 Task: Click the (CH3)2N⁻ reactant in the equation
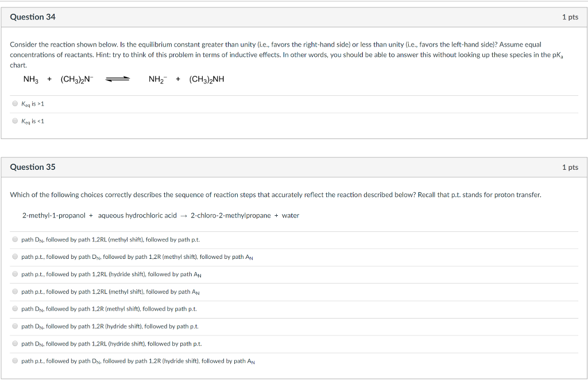tap(77, 79)
